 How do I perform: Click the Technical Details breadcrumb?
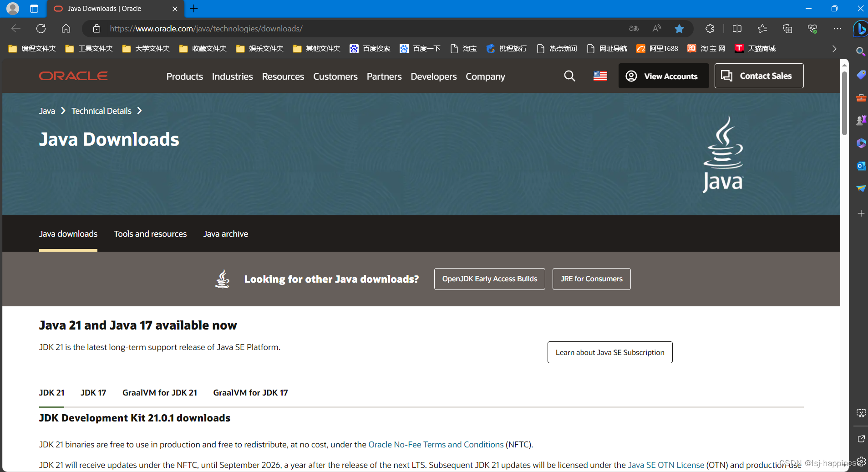point(102,111)
